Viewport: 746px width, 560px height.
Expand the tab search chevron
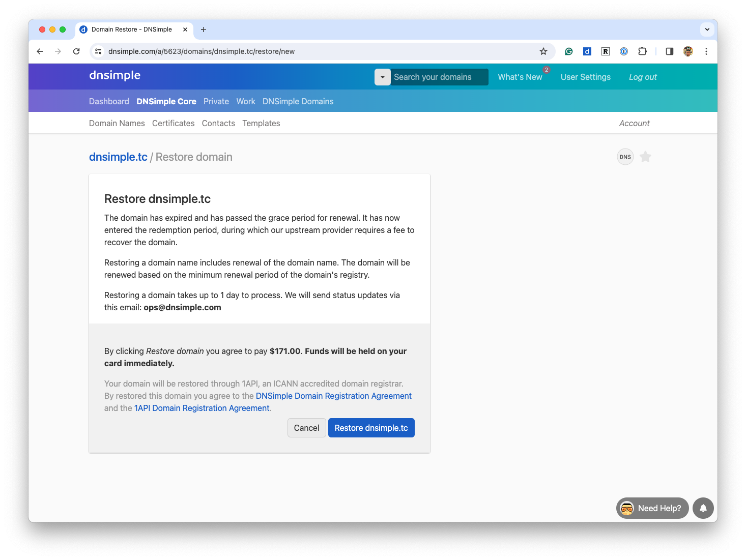tap(707, 30)
